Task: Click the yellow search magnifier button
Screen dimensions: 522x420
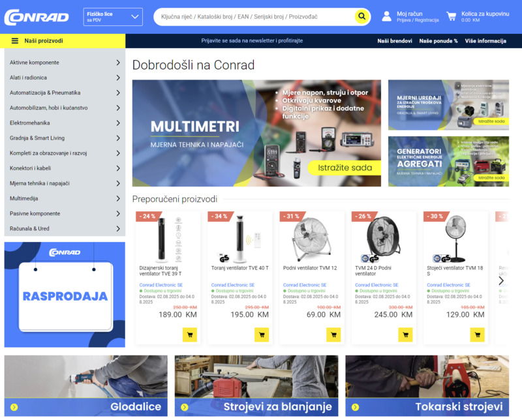Action: [x=361, y=16]
